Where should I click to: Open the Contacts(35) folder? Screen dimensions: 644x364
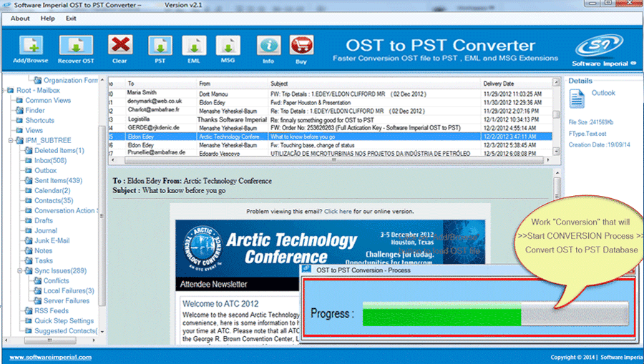pos(54,201)
